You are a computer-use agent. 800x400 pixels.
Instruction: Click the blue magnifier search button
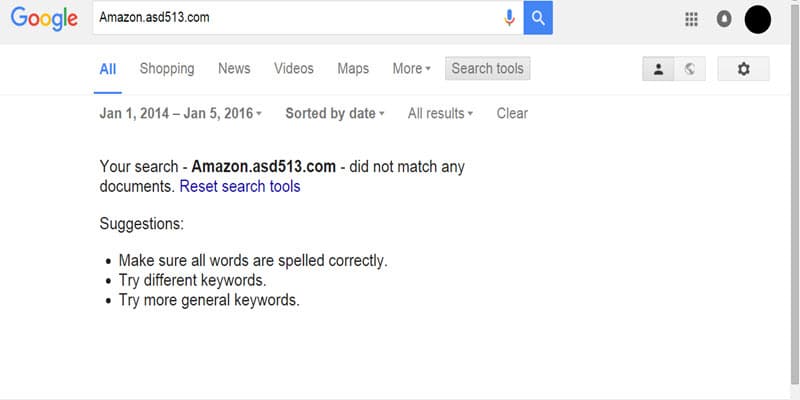tap(538, 18)
